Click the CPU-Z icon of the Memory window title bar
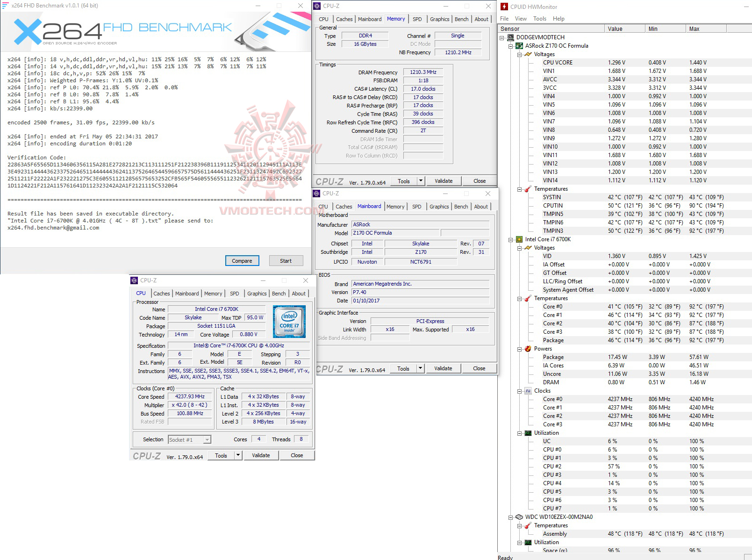Viewport: 752px width, 560px height. click(x=317, y=6)
